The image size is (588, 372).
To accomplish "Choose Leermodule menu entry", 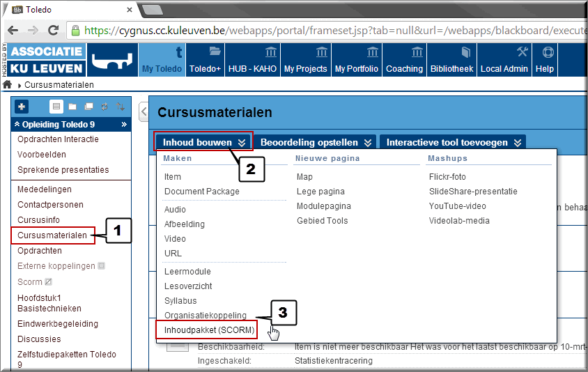I will pyautogui.click(x=187, y=272).
